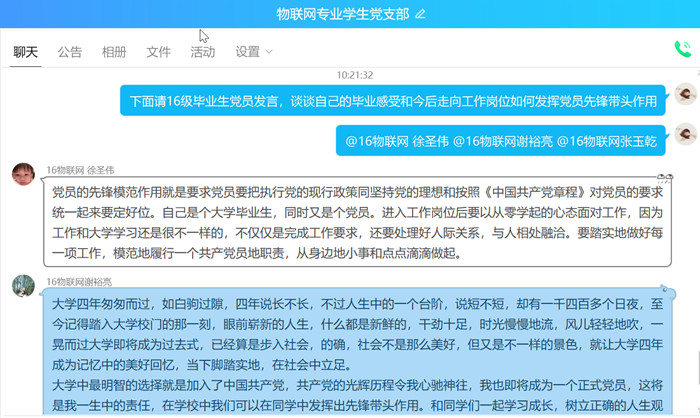The height and width of the screenshot is (418, 700).
Task: Open avatar beside the @16物联网 mention message
Action: [685, 135]
